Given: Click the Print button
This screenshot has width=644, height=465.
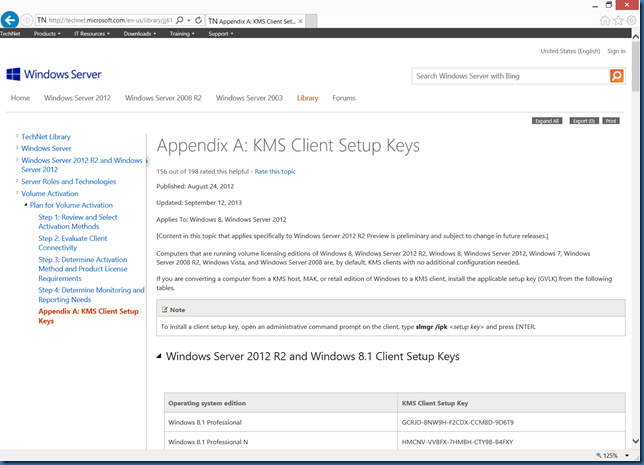Looking at the screenshot, I should point(611,121).
